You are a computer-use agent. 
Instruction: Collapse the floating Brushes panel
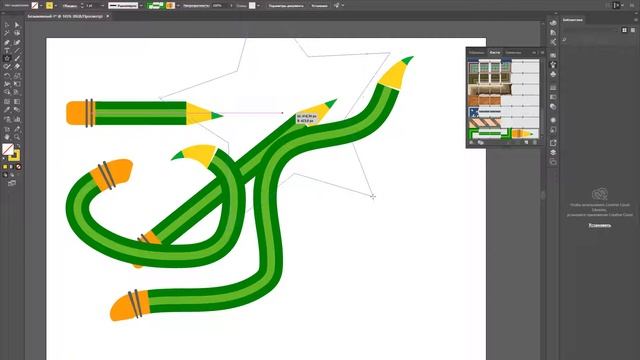click(534, 53)
